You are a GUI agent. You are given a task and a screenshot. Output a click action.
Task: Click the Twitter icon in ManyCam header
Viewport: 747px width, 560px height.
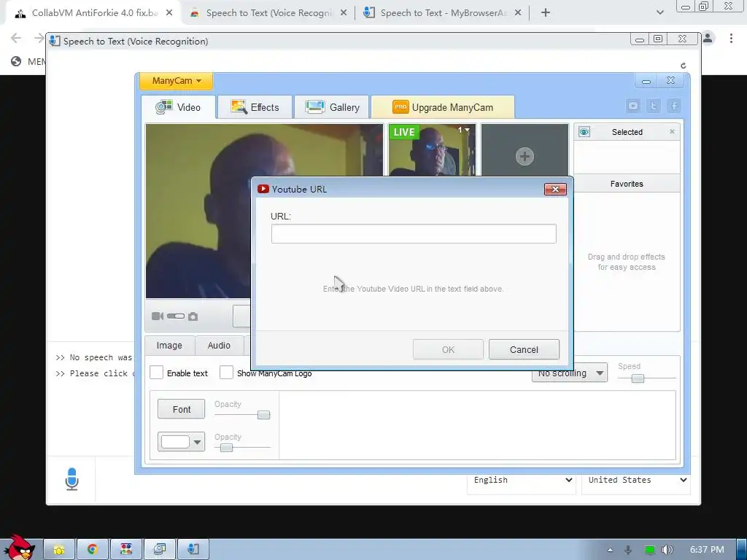click(x=654, y=106)
